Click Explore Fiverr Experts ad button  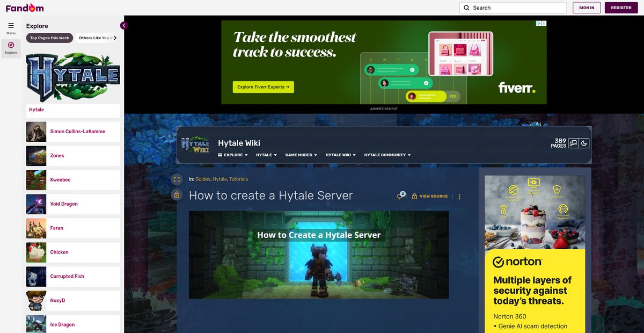click(x=263, y=87)
